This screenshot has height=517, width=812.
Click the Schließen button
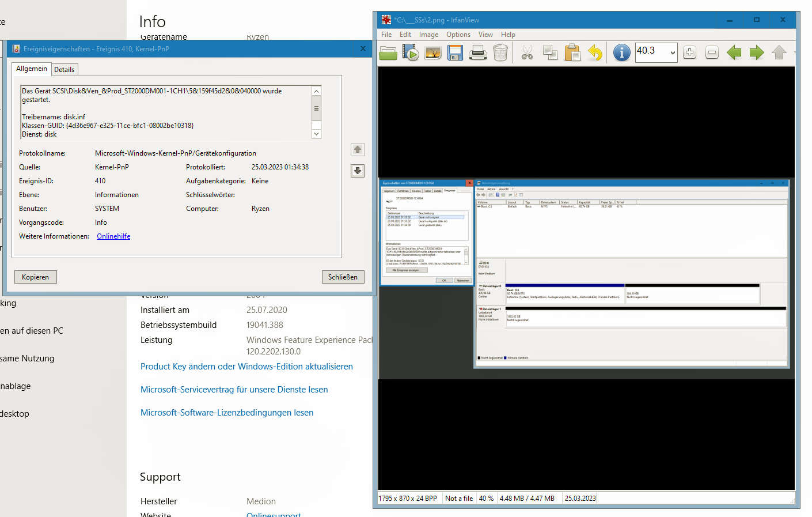tap(343, 277)
